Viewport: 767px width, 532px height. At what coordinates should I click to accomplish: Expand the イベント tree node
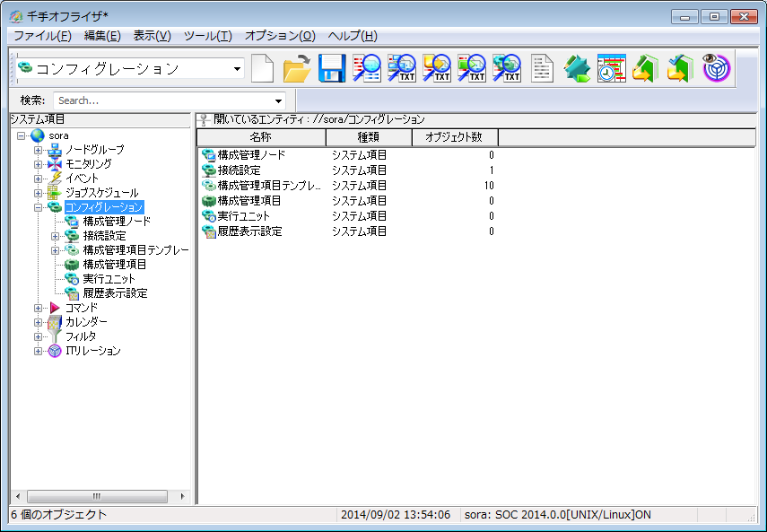[x=38, y=179]
